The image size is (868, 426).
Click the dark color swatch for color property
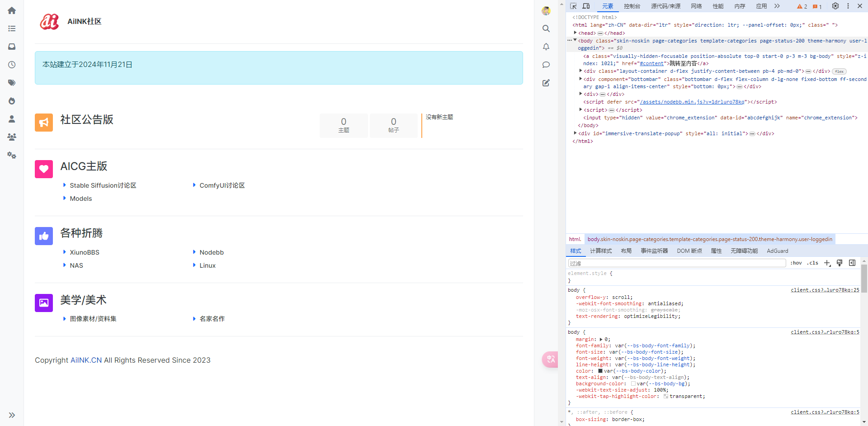click(x=600, y=371)
